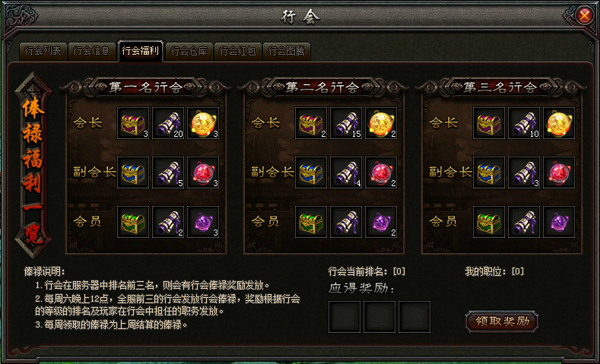
Task: Switch to the 行会红包 tab
Action: 237,51
